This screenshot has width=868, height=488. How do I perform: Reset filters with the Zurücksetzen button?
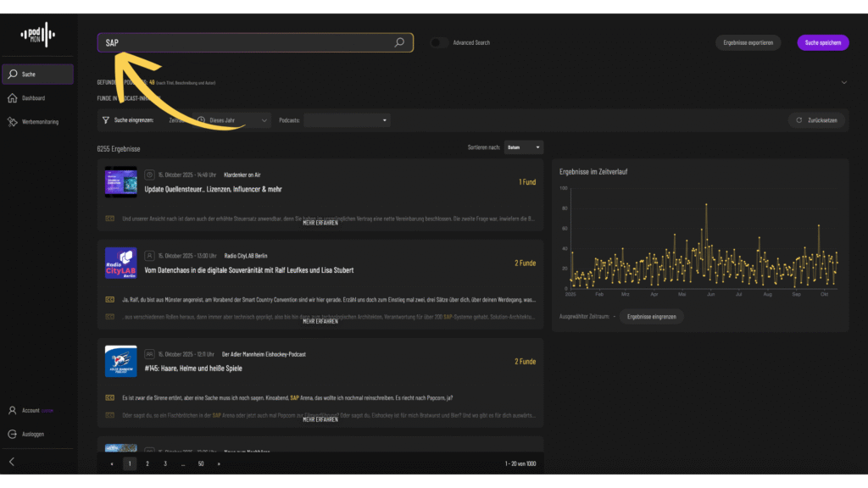click(x=816, y=120)
